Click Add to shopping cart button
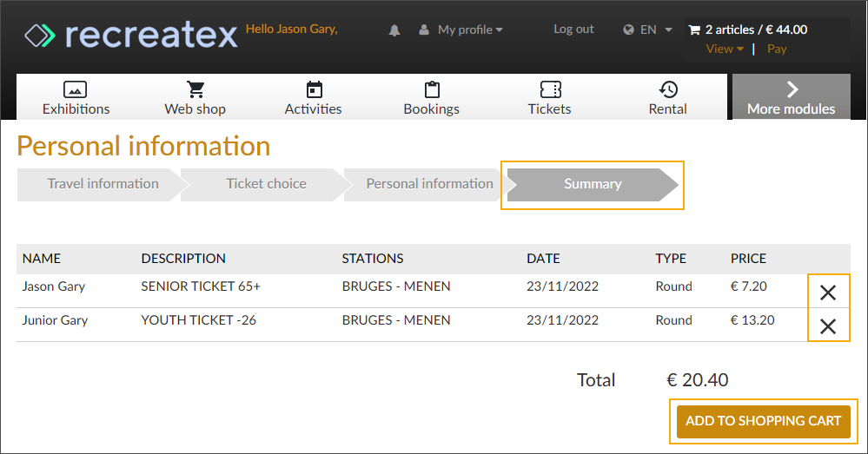Screen dimensions: 868x454 764,421
